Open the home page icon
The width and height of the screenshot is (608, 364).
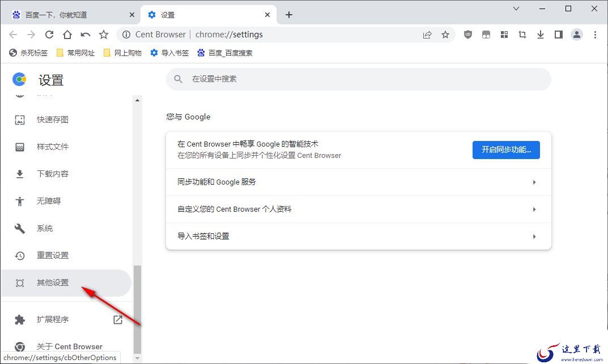click(x=67, y=35)
